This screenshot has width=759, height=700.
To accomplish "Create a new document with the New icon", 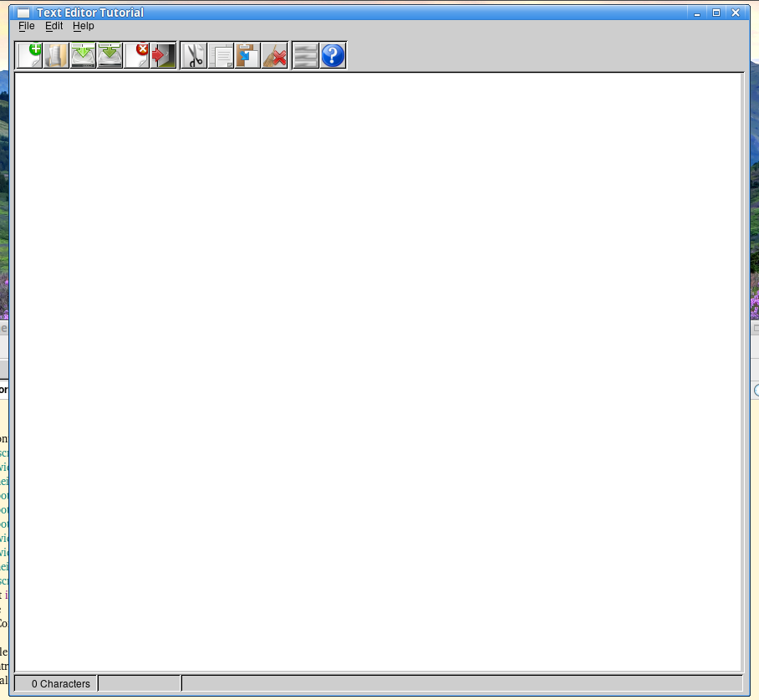I will pyautogui.click(x=29, y=56).
